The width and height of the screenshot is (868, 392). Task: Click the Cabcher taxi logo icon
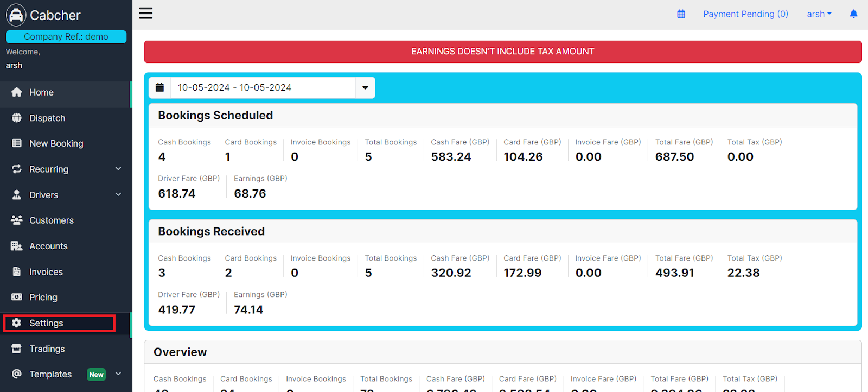(16, 15)
